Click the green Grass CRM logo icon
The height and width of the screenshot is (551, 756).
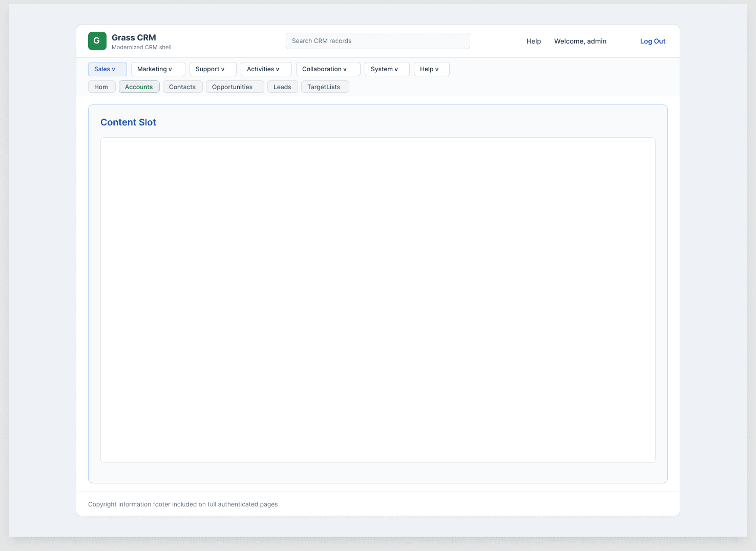click(x=97, y=41)
